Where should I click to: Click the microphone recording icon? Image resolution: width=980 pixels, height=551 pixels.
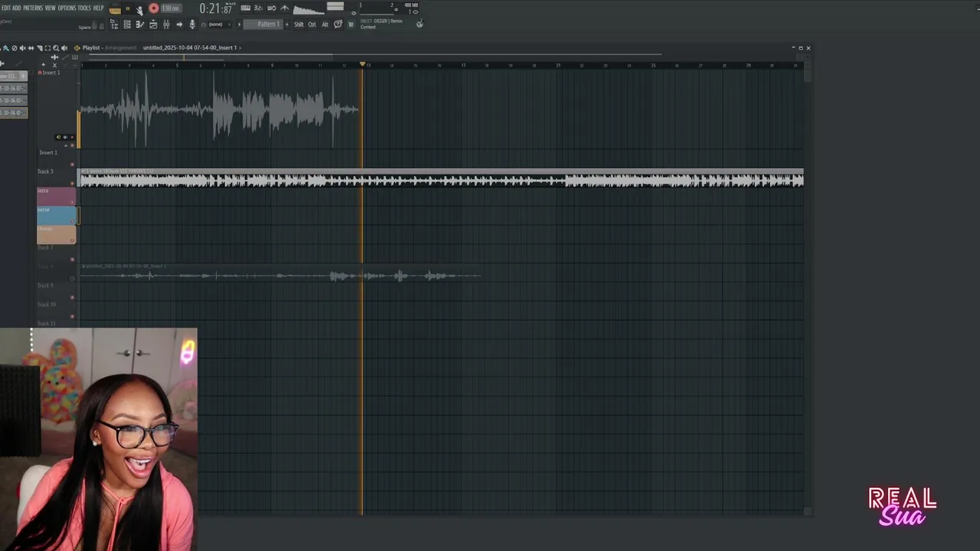point(192,24)
